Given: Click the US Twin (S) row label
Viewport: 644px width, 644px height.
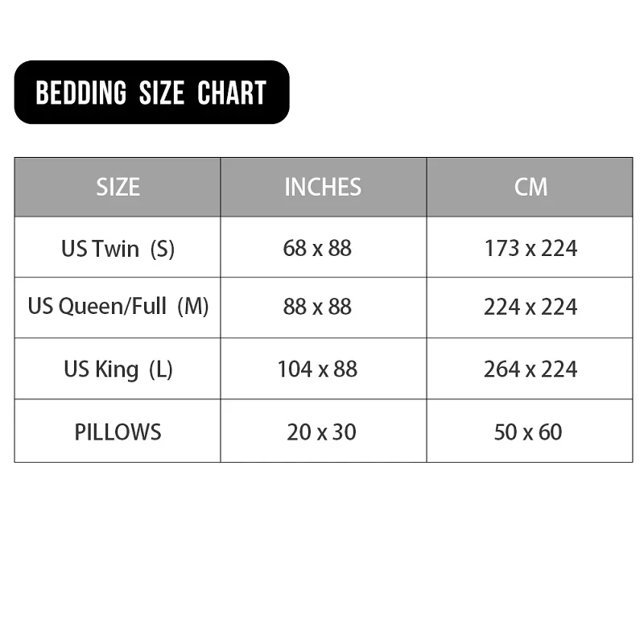Looking at the screenshot, I should point(118,248).
